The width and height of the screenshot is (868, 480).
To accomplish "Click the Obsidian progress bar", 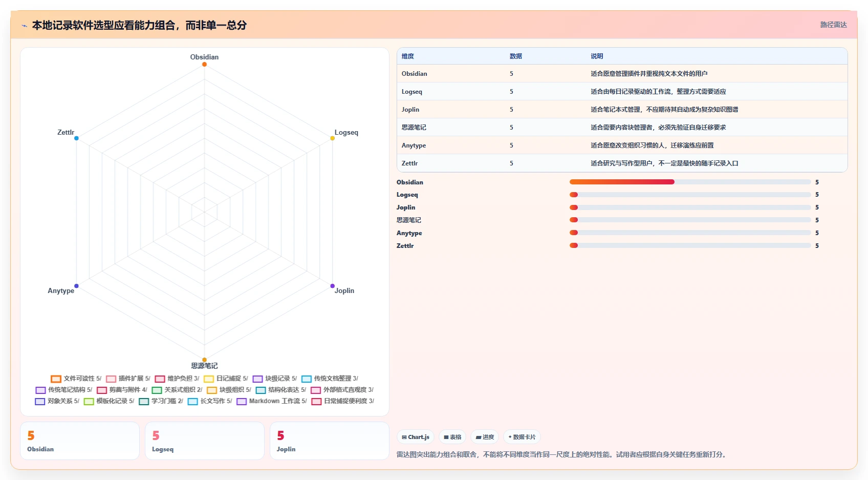I will 690,182.
